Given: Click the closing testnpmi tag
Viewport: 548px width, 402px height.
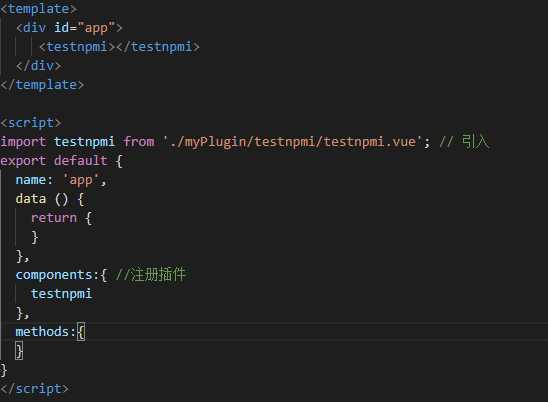Looking at the screenshot, I should pyautogui.click(x=158, y=46).
